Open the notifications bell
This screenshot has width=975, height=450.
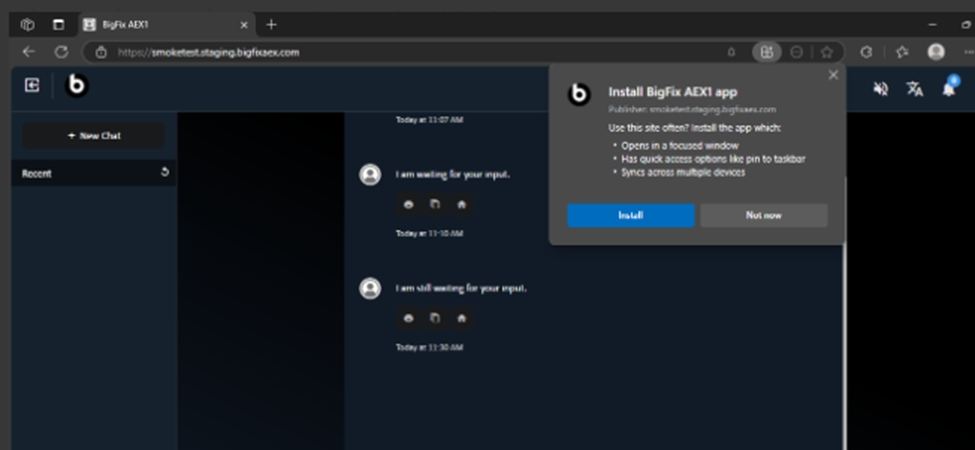coord(949,89)
